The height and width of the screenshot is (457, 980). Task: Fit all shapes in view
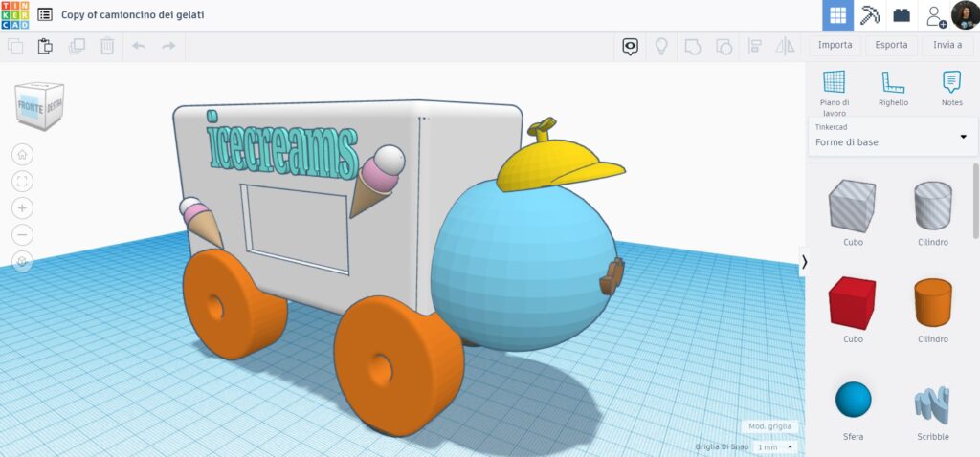pyautogui.click(x=23, y=181)
